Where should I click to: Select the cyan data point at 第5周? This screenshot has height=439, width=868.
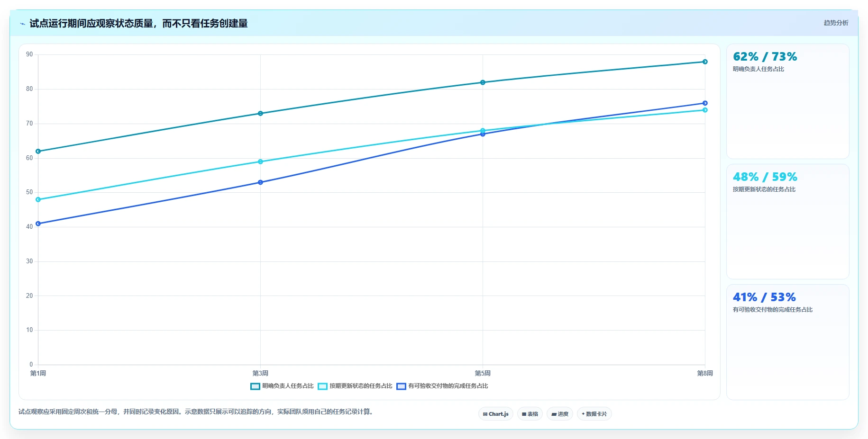coord(483,131)
